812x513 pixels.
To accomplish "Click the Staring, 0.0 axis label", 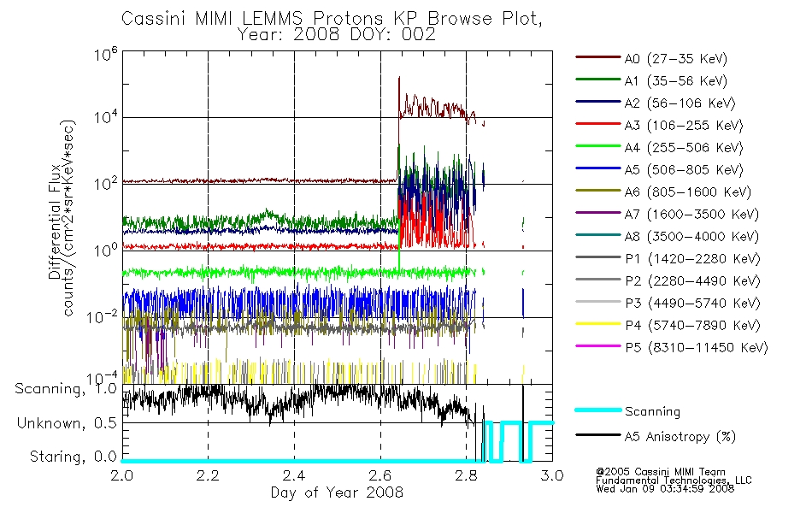I will 74,457.
